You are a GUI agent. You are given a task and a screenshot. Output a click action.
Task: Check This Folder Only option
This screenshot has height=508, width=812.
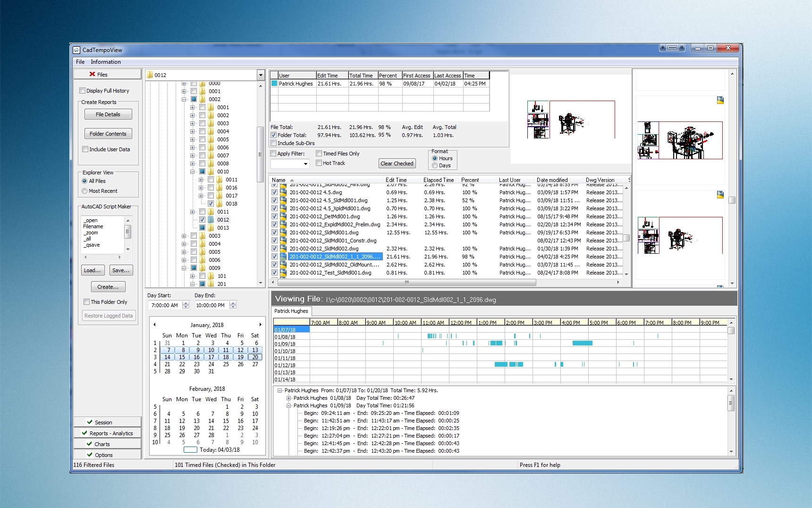(86, 302)
